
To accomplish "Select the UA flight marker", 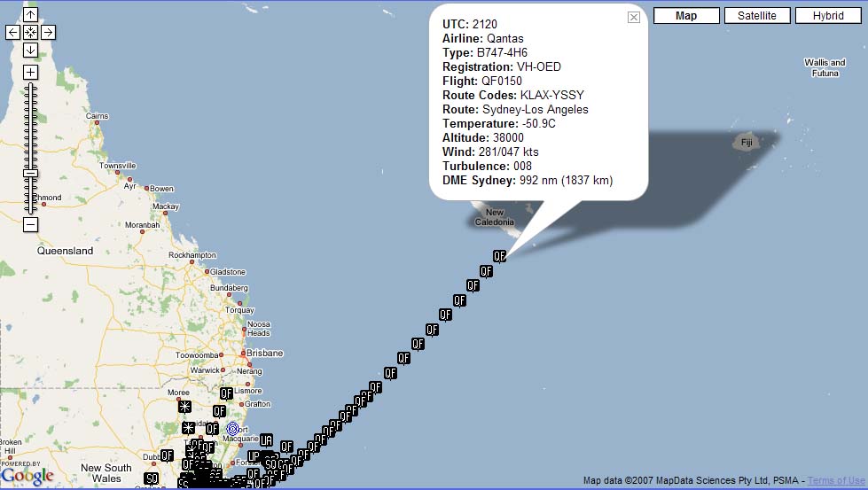I will (x=266, y=440).
